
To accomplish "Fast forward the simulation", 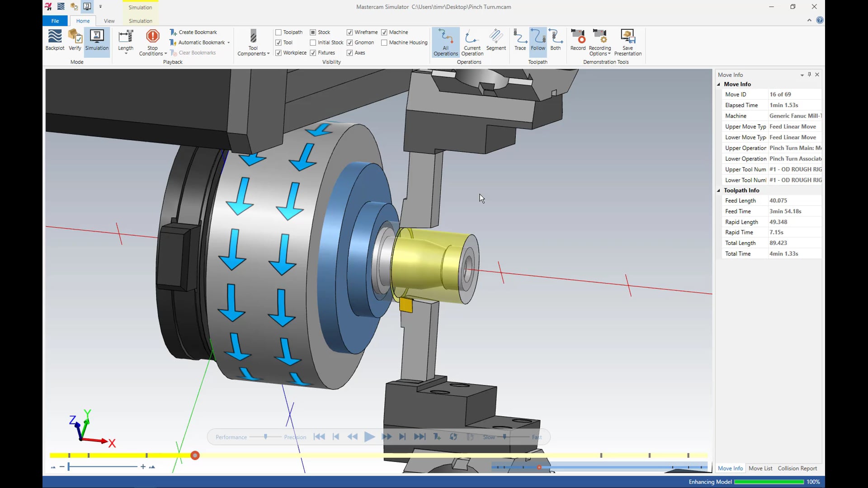I will pos(387,437).
